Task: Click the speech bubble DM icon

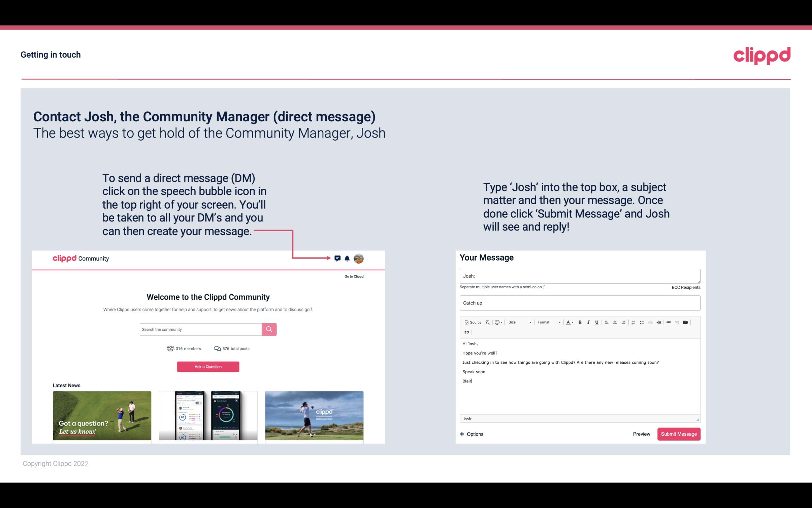Action: 338,259
